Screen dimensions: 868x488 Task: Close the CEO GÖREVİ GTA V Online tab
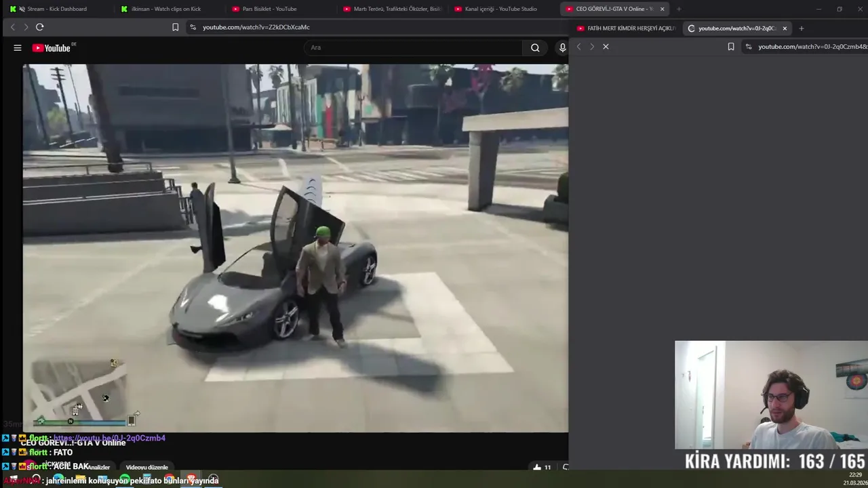(662, 9)
